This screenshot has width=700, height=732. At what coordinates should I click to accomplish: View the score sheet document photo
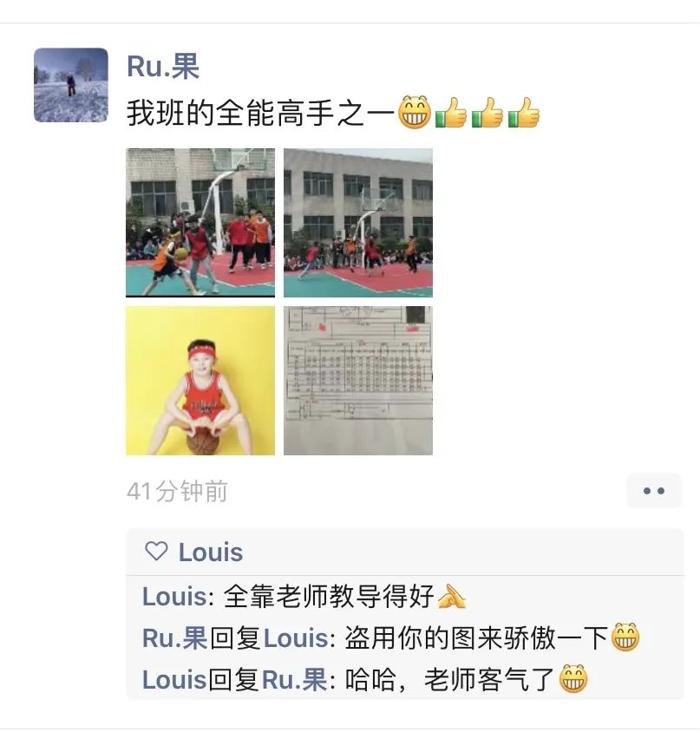click(x=358, y=381)
